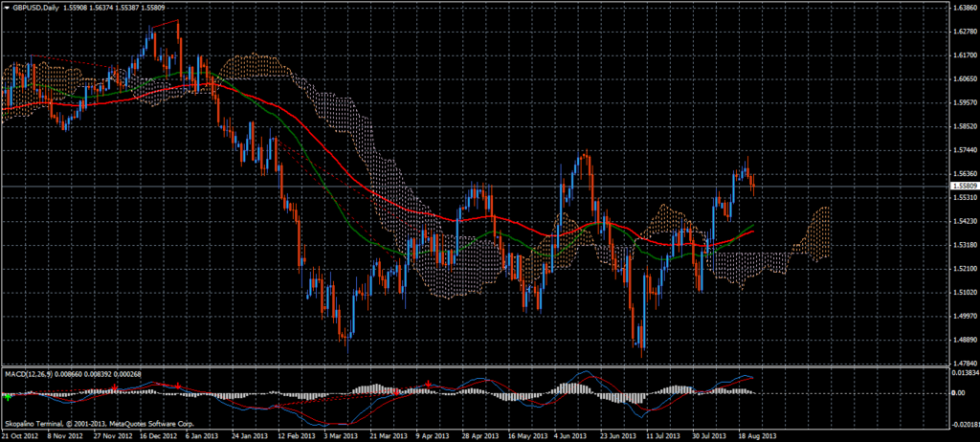Viewport: 980px width, 442px height.
Task: Click the second red MACD arrow near 16 Dec 2012
Action: click(x=178, y=385)
